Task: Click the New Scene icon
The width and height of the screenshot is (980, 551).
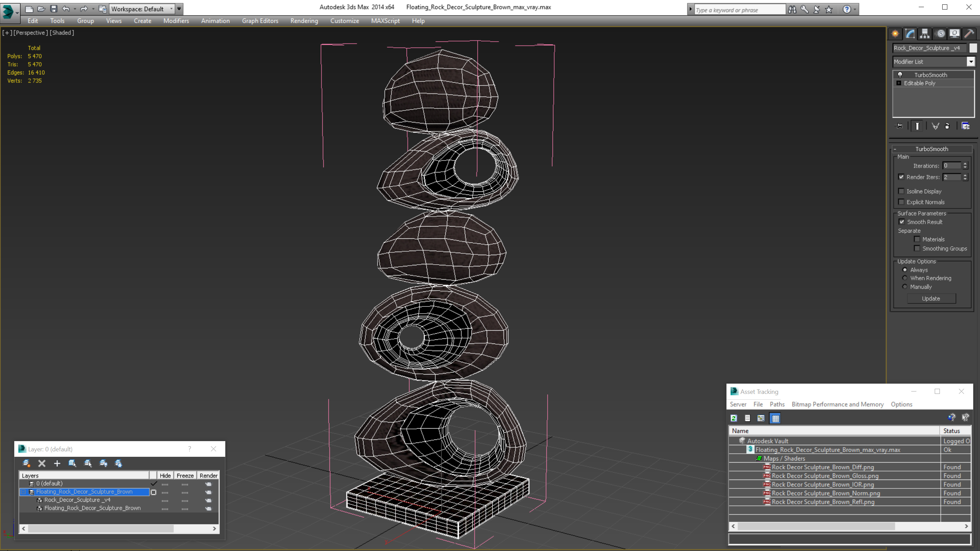Action: (x=29, y=9)
